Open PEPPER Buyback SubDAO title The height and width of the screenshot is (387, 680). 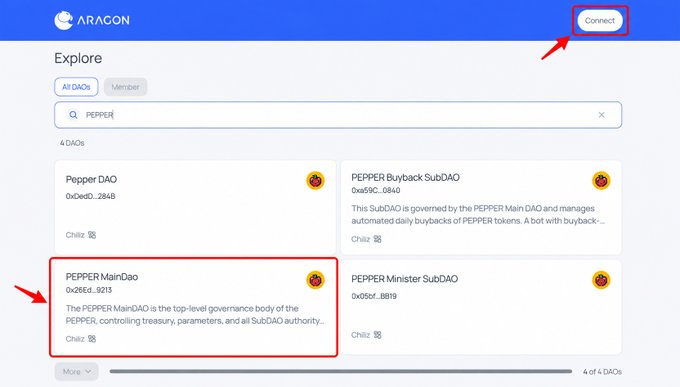[405, 177]
